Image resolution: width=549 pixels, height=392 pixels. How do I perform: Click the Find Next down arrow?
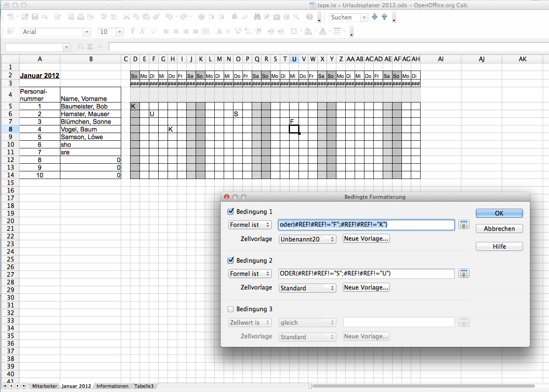click(x=375, y=17)
